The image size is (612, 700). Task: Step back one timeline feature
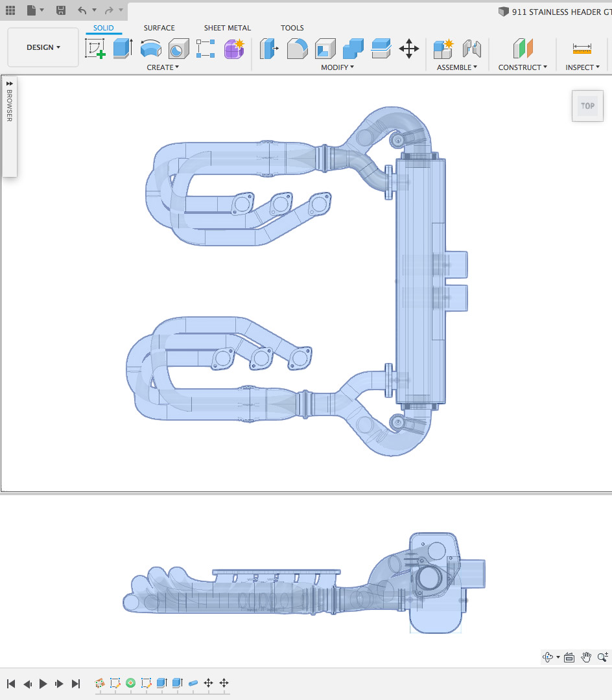[28, 684]
